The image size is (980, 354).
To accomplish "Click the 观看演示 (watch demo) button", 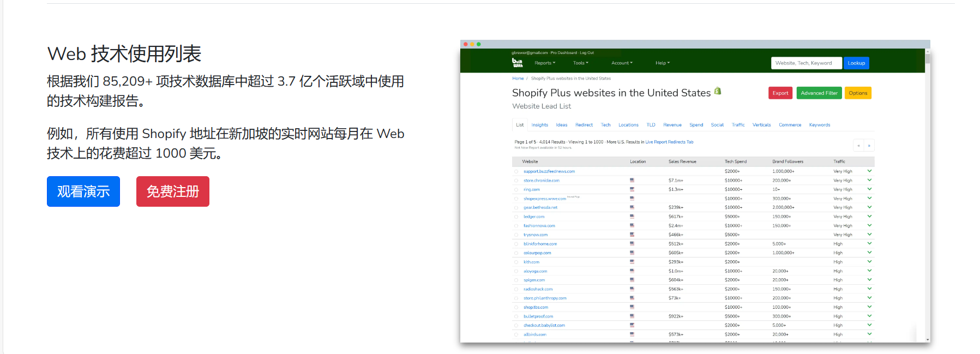I will point(83,191).
